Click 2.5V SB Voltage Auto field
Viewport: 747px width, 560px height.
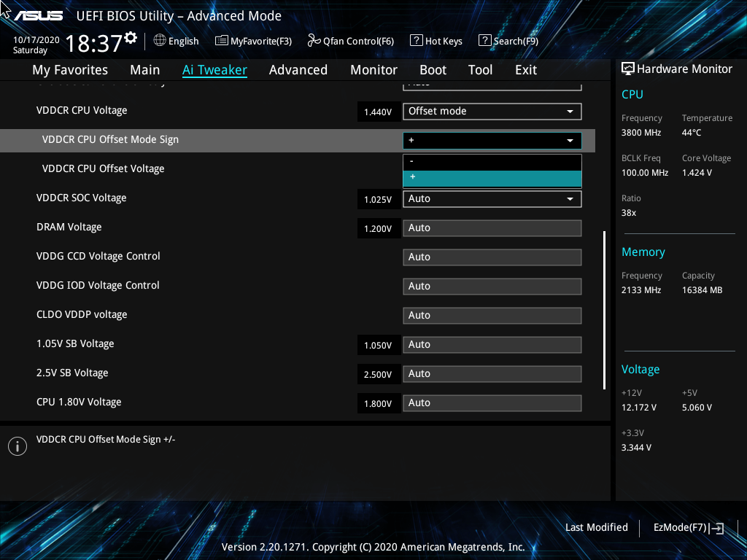(492, 374)
